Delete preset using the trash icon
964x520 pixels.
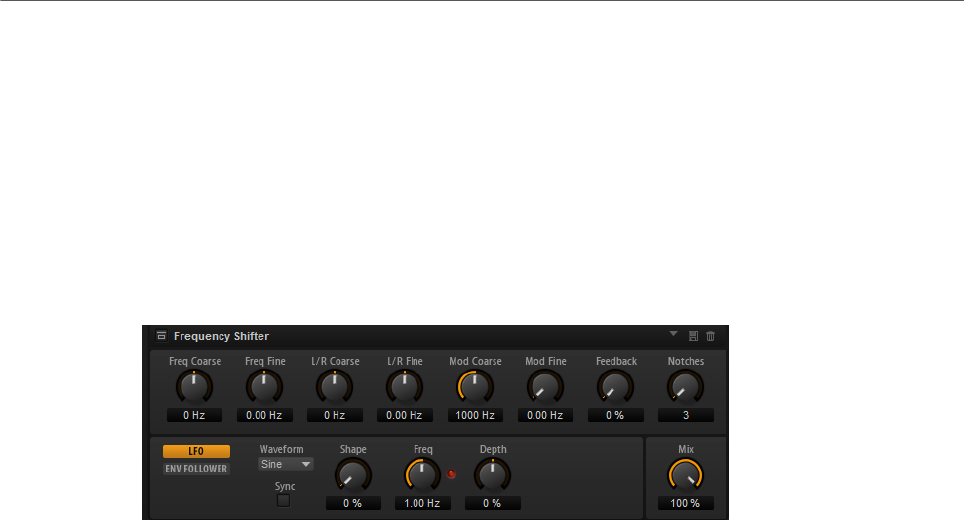(711, 336)
